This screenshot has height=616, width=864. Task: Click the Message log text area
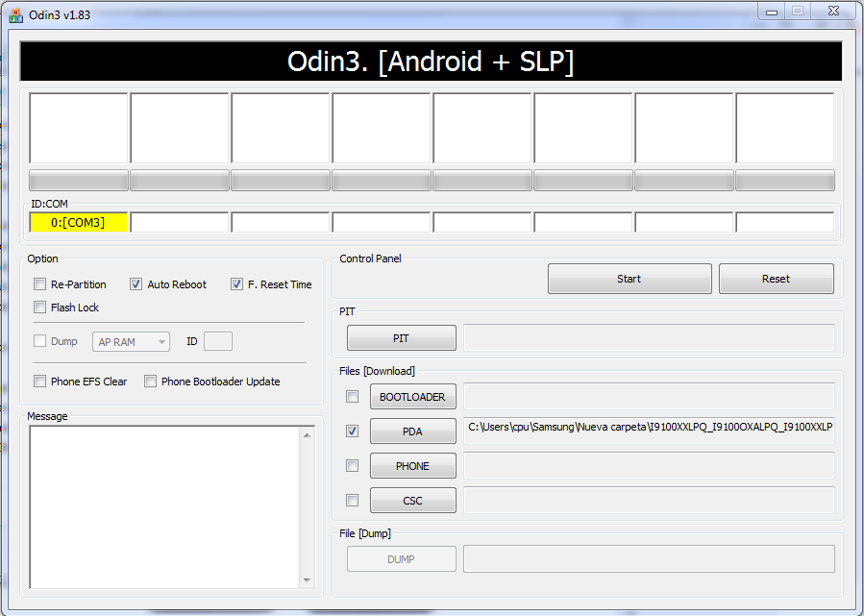[x=164, y=506]
